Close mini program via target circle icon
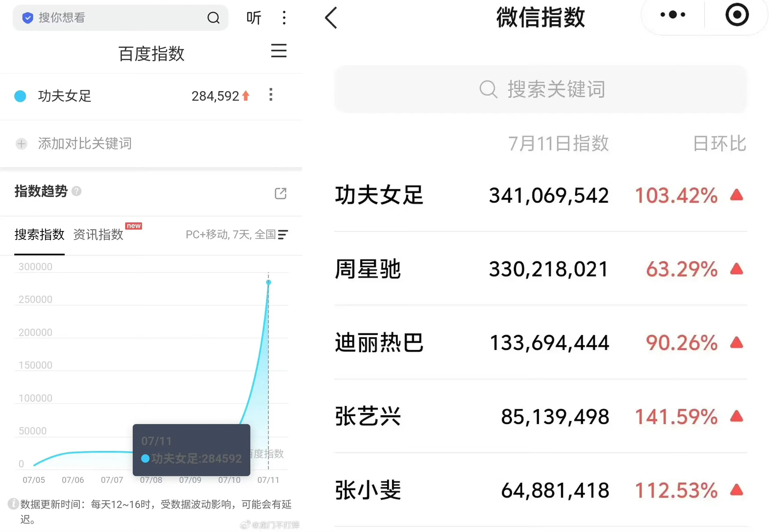 [x=737, y=15]
